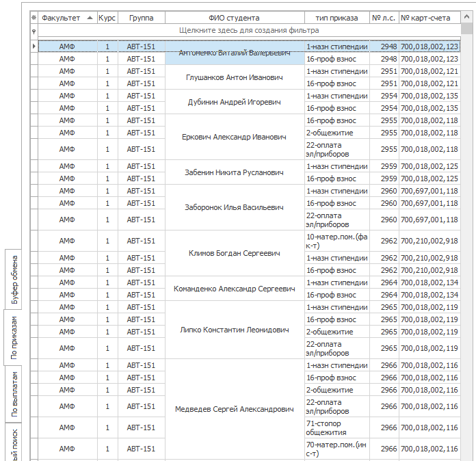Sort by the № л.с. column header
Image resolution: width=476 pixels, height=461 pixels.
point(384,18)
